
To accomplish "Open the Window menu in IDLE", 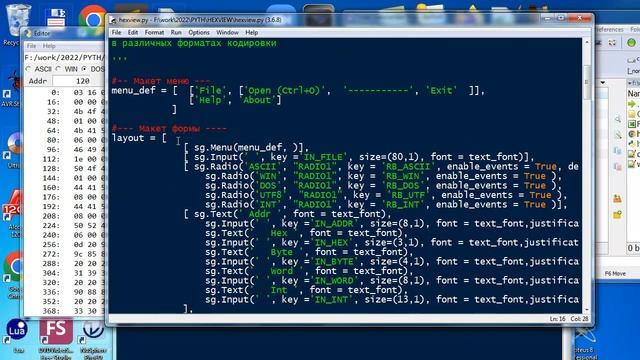I will [227, 33].
